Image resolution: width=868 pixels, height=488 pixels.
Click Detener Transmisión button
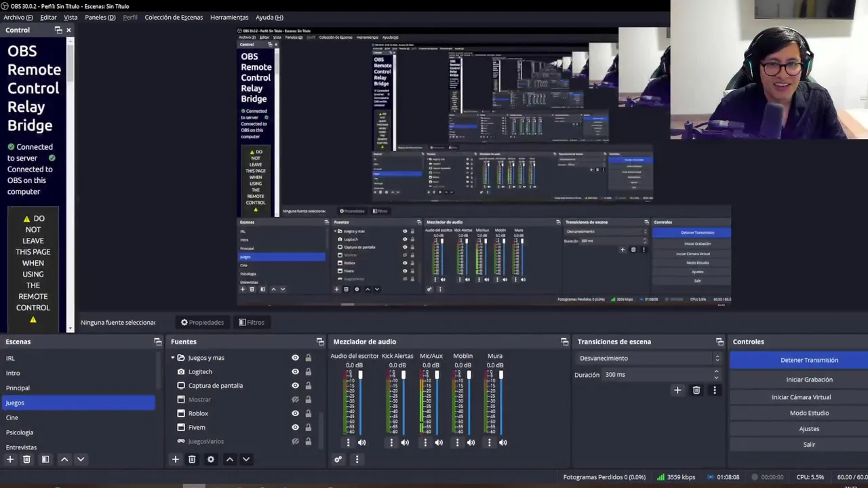tap(799, 360)
